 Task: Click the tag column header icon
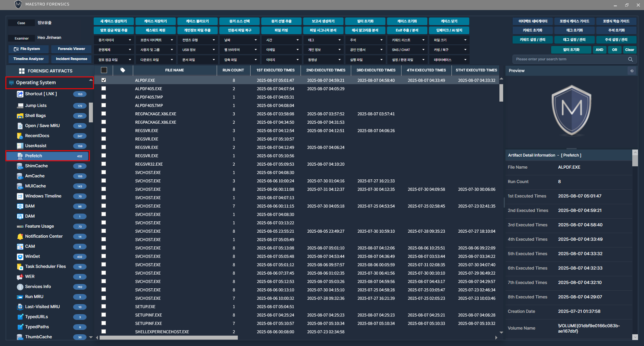(123, 70)
